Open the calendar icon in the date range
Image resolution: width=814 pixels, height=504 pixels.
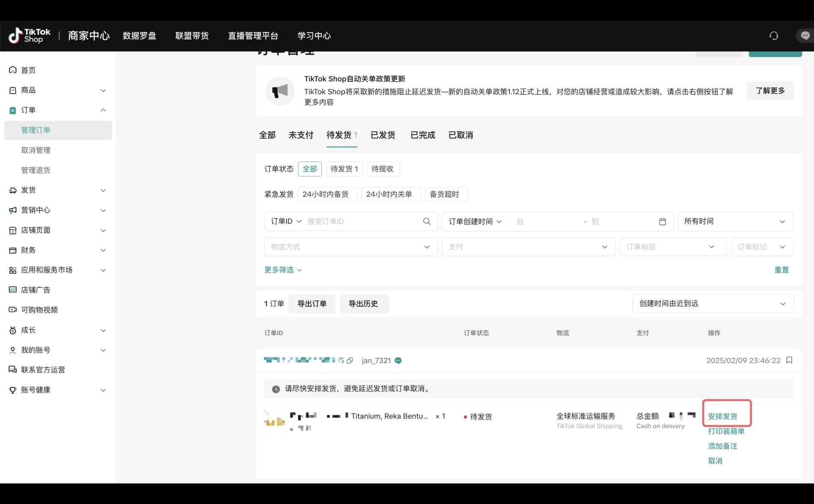(x=663, y=222)
